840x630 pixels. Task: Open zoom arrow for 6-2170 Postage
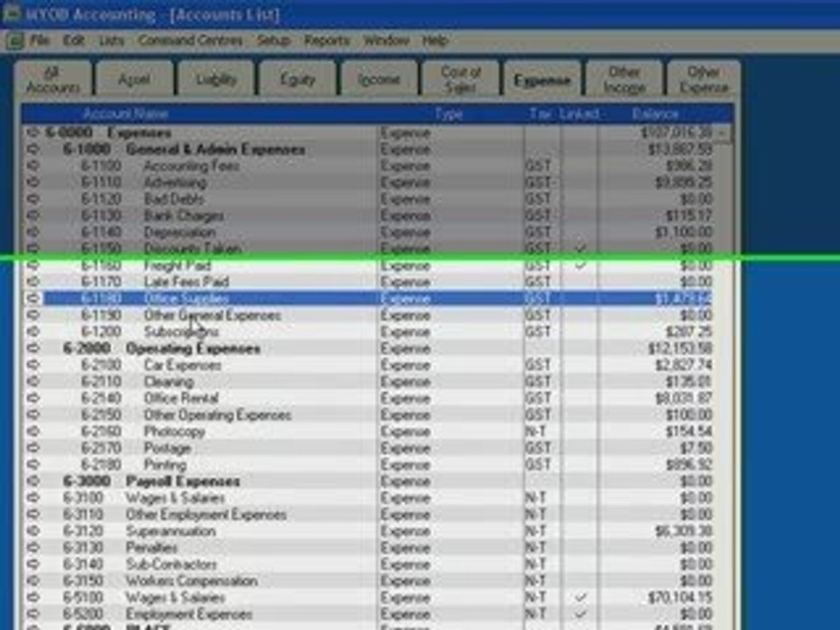pyautogui.click(x=33, y=448)
